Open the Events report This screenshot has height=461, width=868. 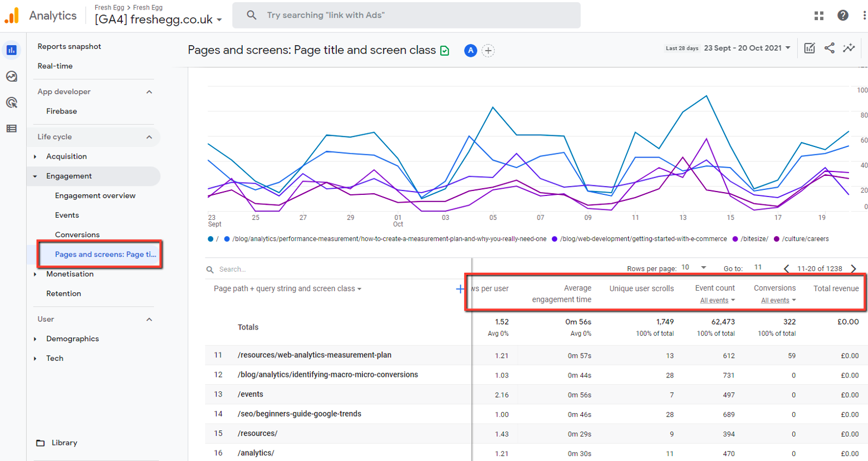click(67, 215)
